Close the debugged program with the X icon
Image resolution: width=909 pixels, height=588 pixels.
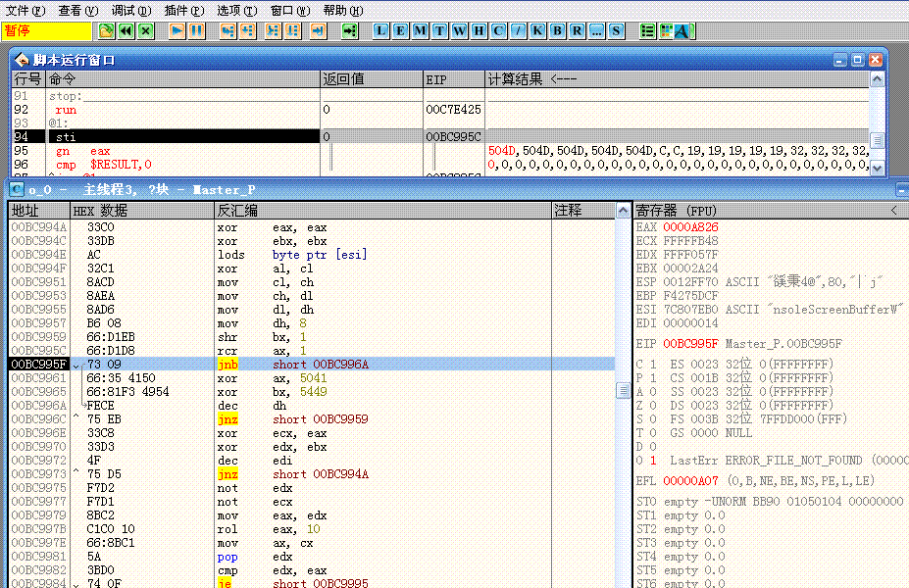tap(145, 30)
